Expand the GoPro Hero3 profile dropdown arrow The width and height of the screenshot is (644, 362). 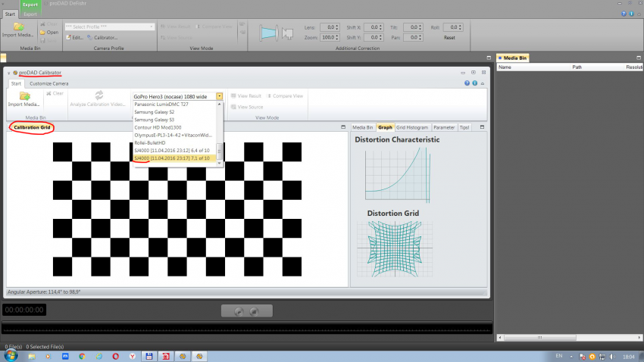pyautogui.click(x=219, y=97)
